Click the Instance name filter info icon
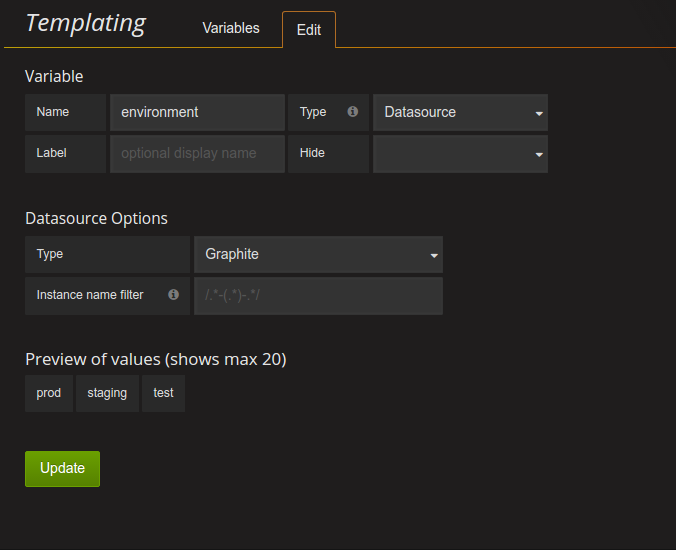 (174, 295)
